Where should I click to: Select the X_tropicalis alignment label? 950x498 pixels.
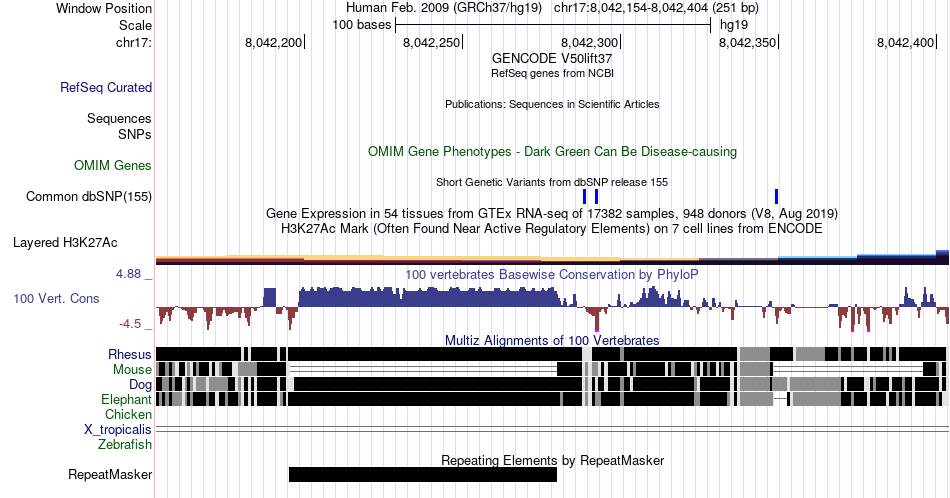point(118,430)
